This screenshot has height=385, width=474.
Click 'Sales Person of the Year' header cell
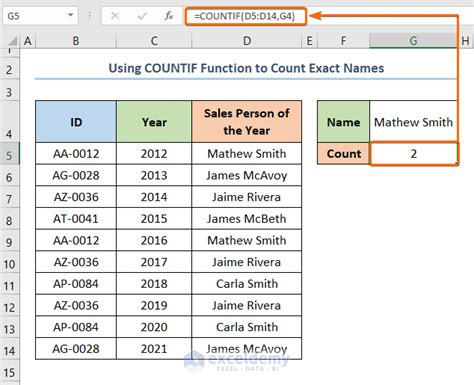[247, 122]
